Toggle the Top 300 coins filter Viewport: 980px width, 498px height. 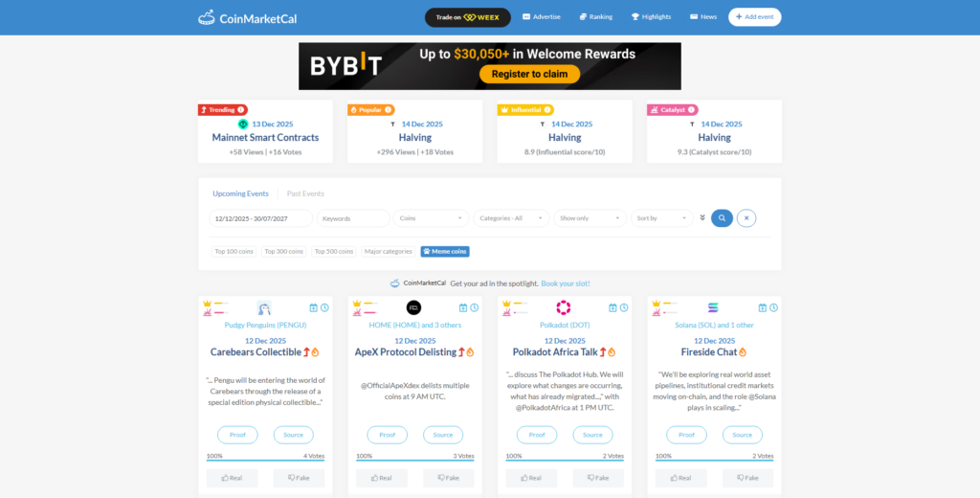pos(283,252)
